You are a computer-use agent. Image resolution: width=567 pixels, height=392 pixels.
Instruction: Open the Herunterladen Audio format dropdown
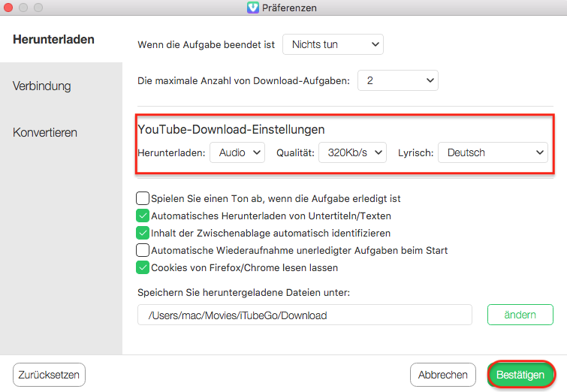237,152
